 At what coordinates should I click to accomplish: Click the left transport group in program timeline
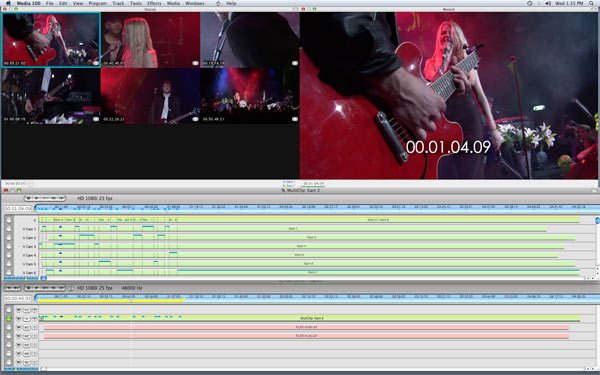(x=12, y=288)
